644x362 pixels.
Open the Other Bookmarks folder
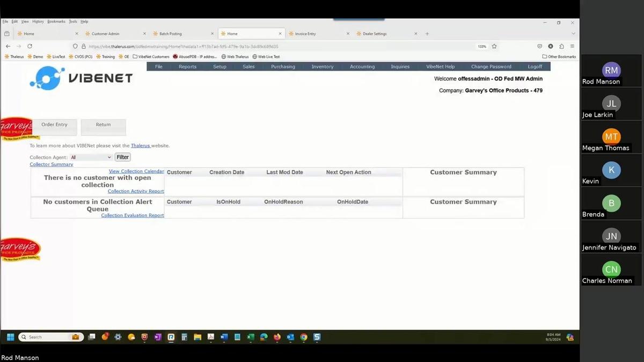tap(559, 56)
